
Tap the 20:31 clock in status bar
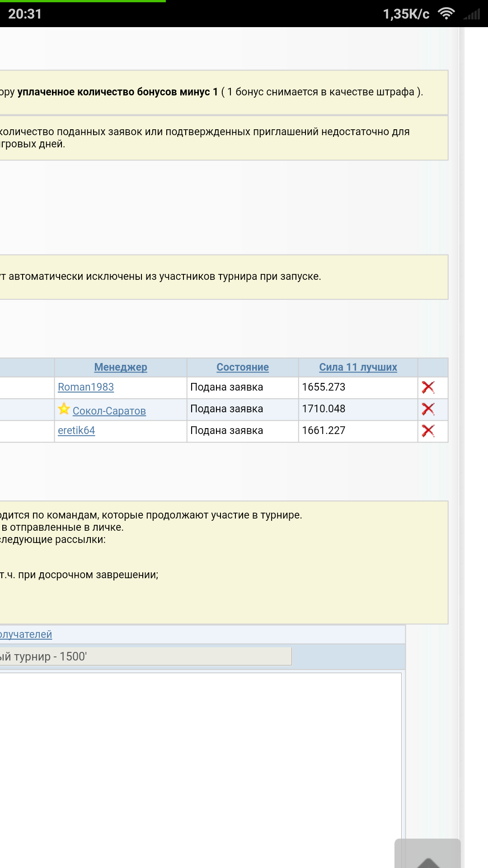25,14
